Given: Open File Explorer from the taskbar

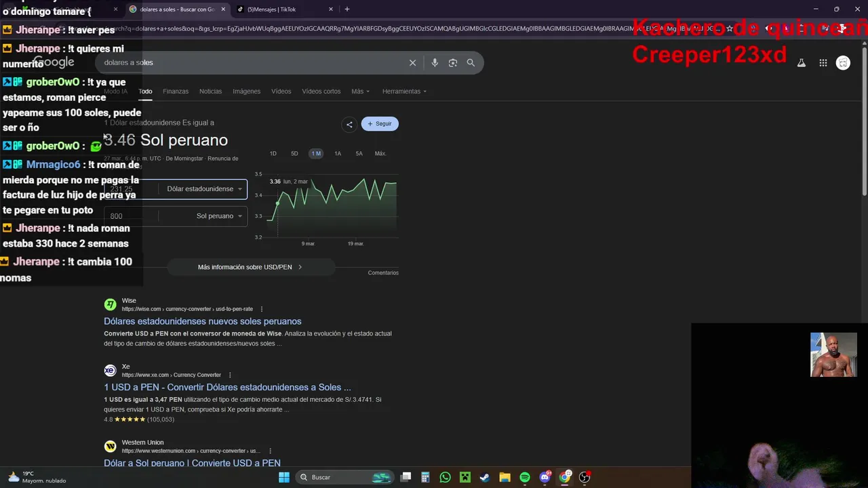Looking at the screenshot, I should pos(505,477).
